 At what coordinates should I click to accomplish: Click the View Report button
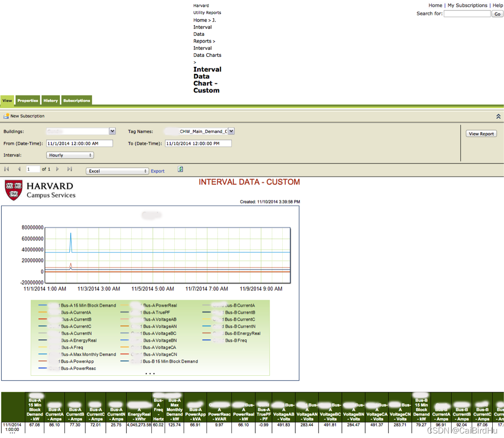point(481,134)
